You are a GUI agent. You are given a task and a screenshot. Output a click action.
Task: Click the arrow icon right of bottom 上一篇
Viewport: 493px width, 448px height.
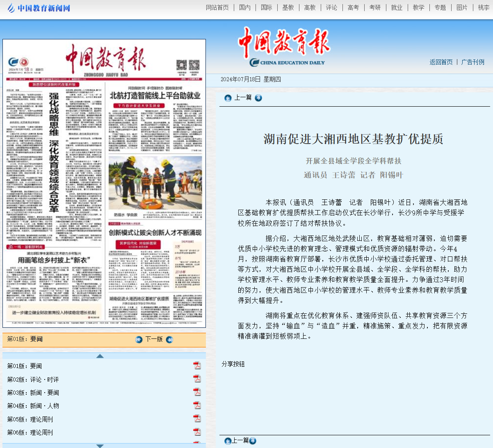(253, 441)
